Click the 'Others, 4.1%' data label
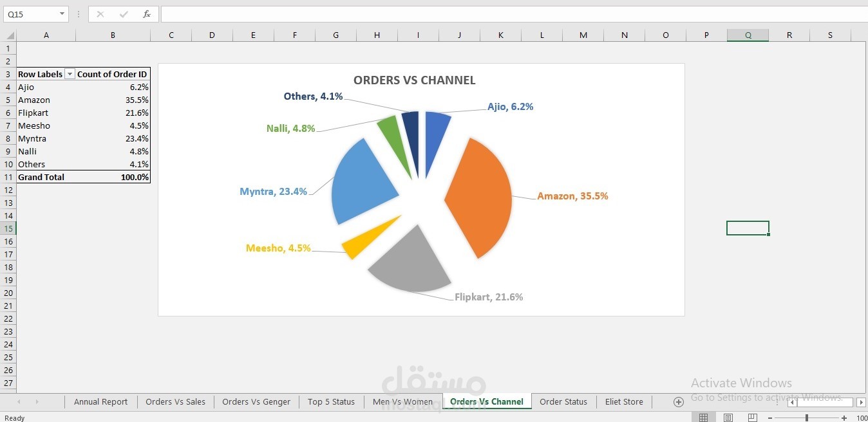The image size is (868, 422). click(x=313, y=96)
